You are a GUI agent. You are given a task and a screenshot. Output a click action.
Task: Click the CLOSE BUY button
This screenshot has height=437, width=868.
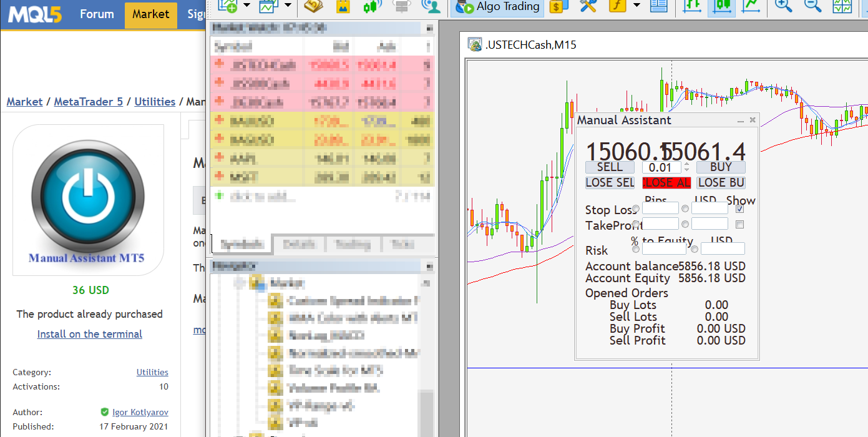point(721,182)
